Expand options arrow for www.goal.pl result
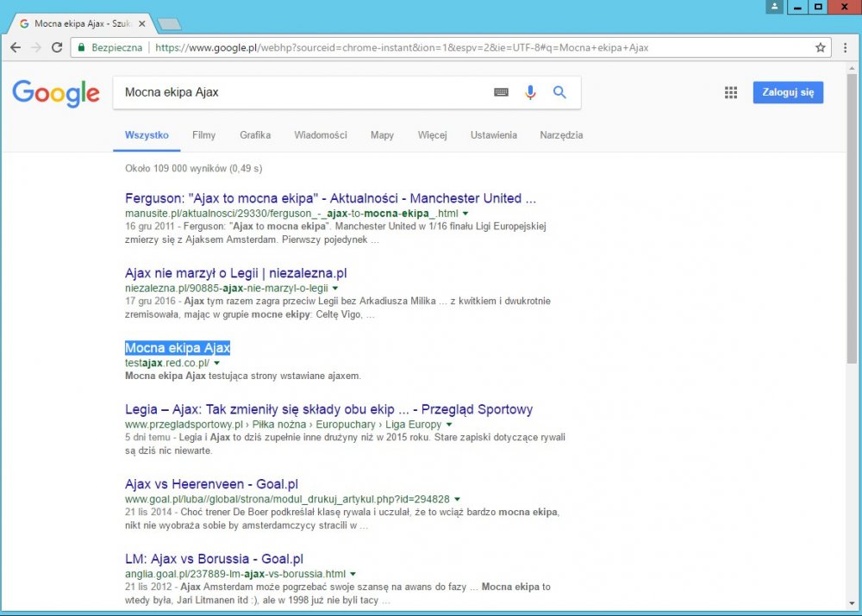Image resolution: width=862 pixels, height=616 pixels. click(458, 499)
